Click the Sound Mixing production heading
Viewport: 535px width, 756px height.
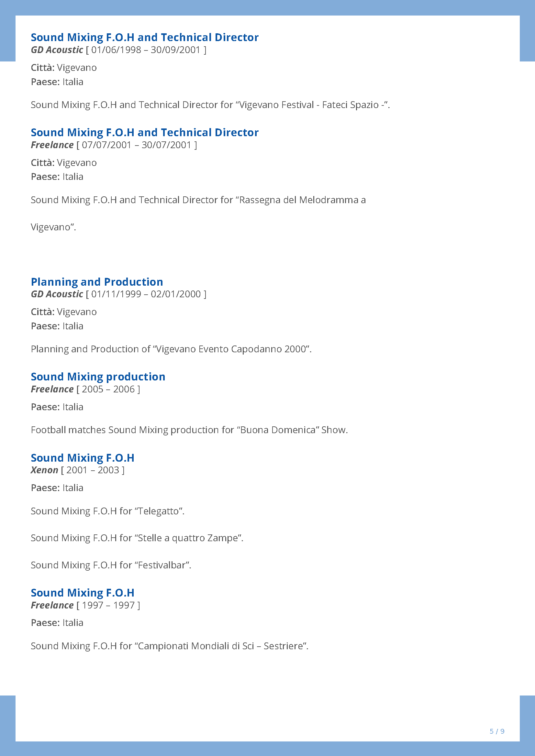tap(98, 377)
